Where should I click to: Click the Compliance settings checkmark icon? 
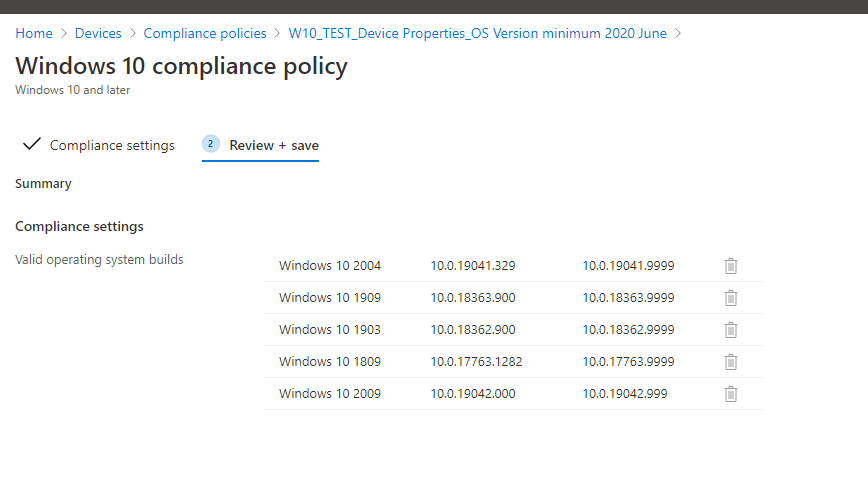pyautogui.click(x=32, y=145)
